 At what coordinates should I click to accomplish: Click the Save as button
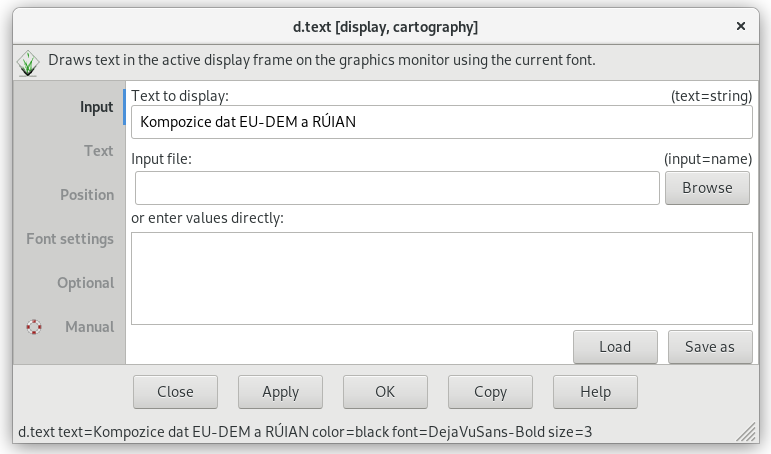pos(710,347)
